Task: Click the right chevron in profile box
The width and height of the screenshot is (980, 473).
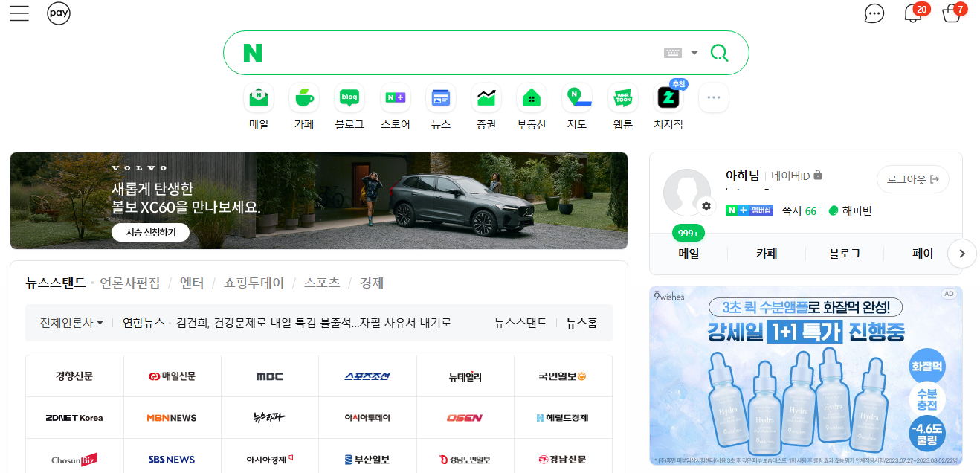Action: [x=962, y=254]
